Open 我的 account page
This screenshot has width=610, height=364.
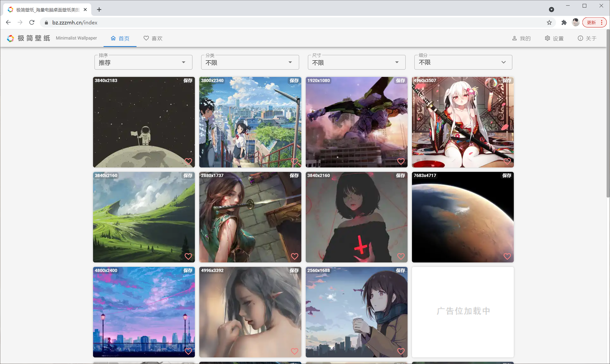tap(521, 38)
